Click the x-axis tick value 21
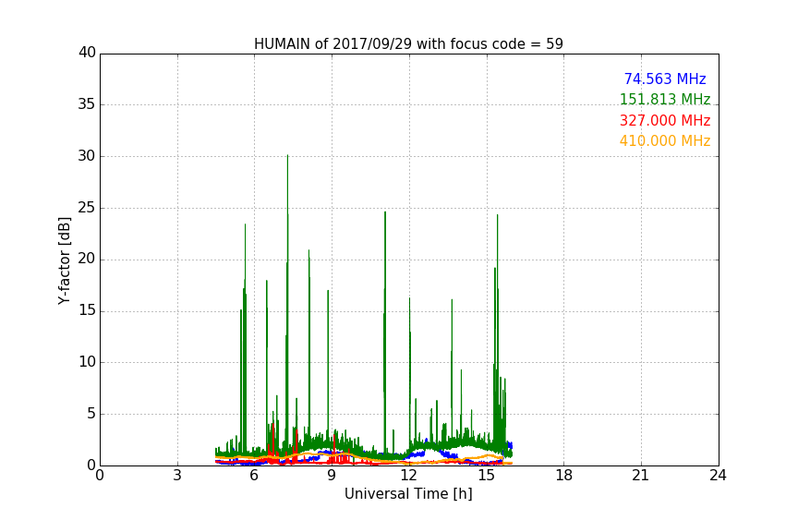The image size is (798, 532). click(641, 476)
